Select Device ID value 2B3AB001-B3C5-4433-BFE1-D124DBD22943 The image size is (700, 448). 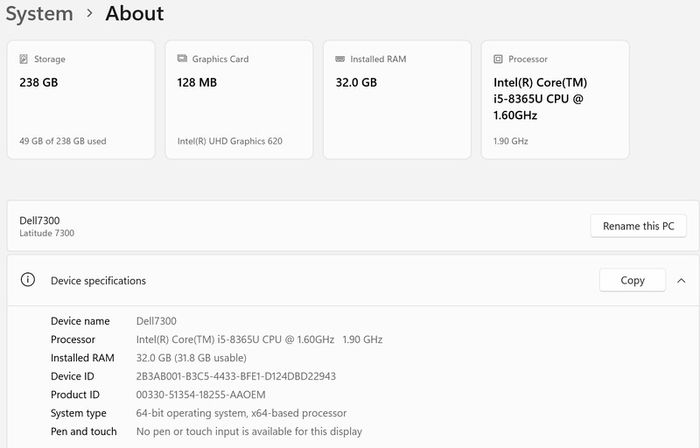236,376
